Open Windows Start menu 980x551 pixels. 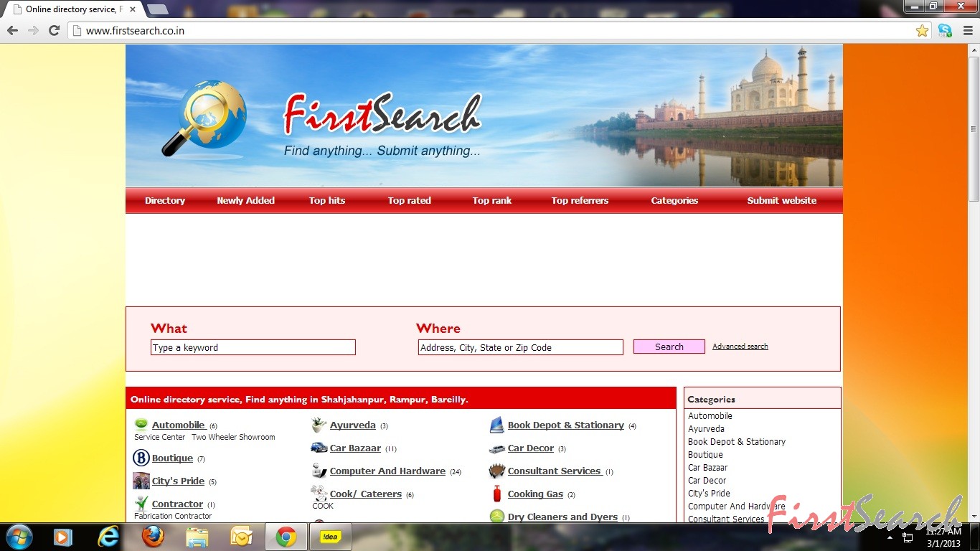[19, 537]
